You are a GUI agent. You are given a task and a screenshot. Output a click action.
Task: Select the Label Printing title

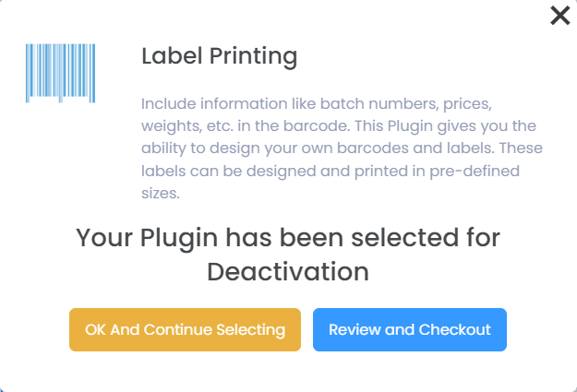[x=219, y=56]
